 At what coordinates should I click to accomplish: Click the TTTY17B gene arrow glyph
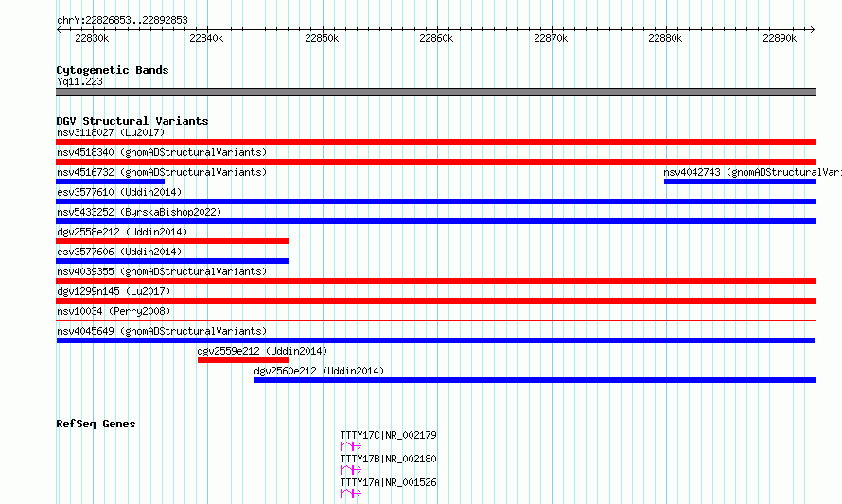[x=351, y=470]
